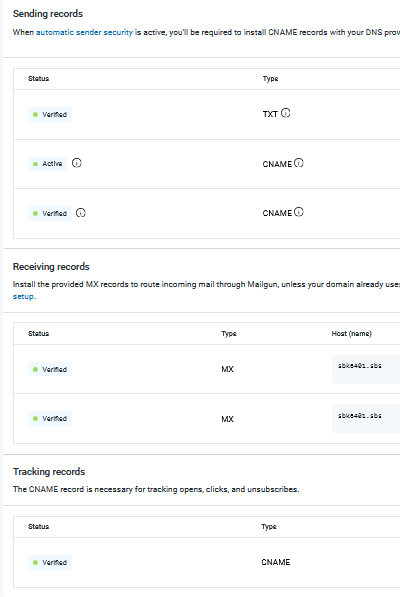Screen dimensions: 400x597
Task: Click Status column header in Sending records
Action: tap(38, 78)
